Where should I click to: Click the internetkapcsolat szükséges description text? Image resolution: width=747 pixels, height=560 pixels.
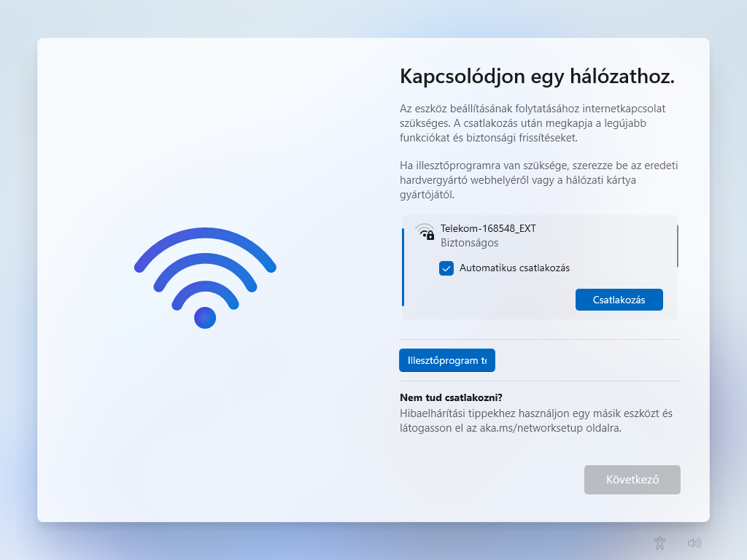click(x=532, y=123)
